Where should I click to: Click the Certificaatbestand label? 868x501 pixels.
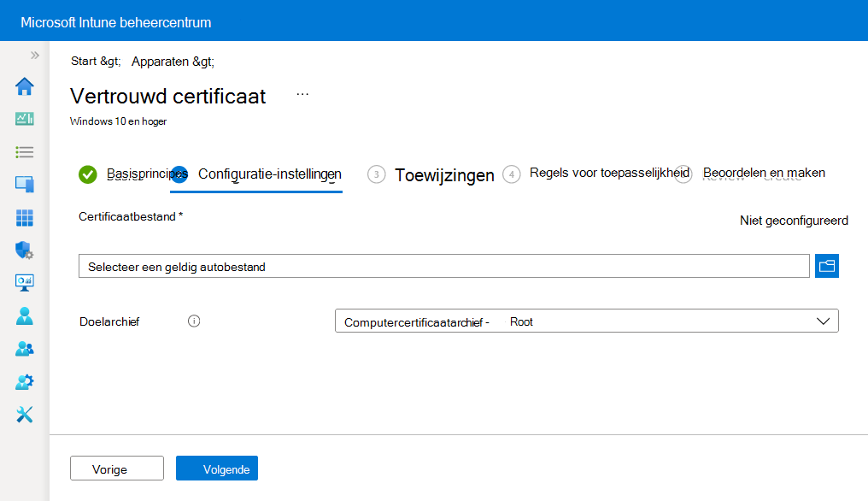[x=131, y=216]
